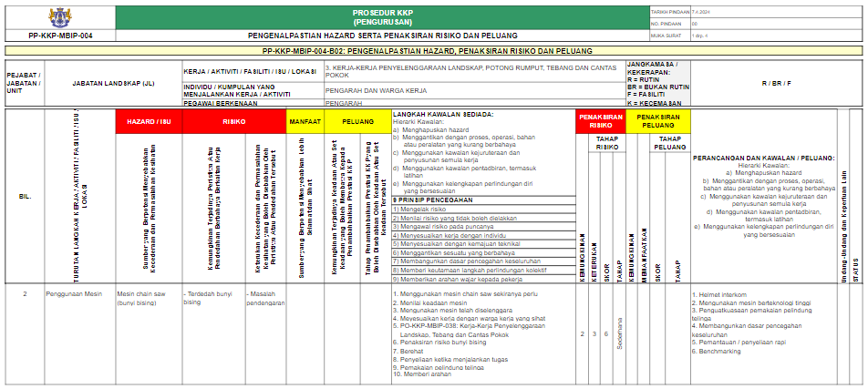Select the page value '1 drp. 4'
The height and width of the screenshot is (389, 868).
click(701, 36)
